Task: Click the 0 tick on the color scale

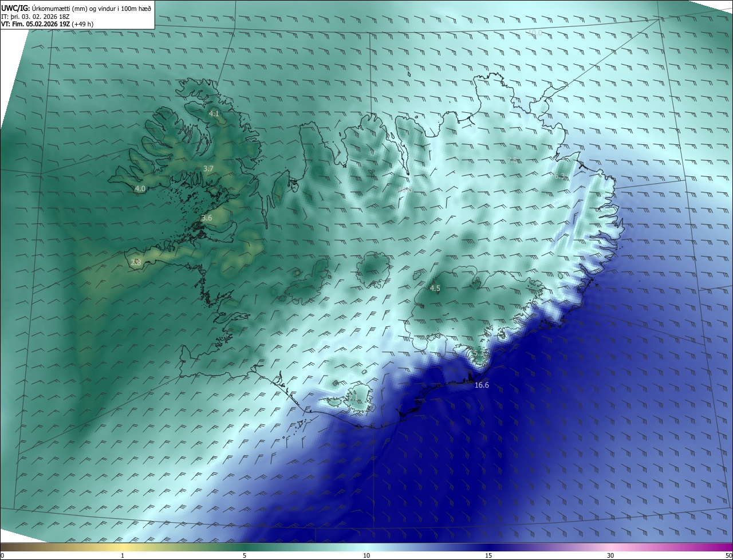Action: (2, 555)
